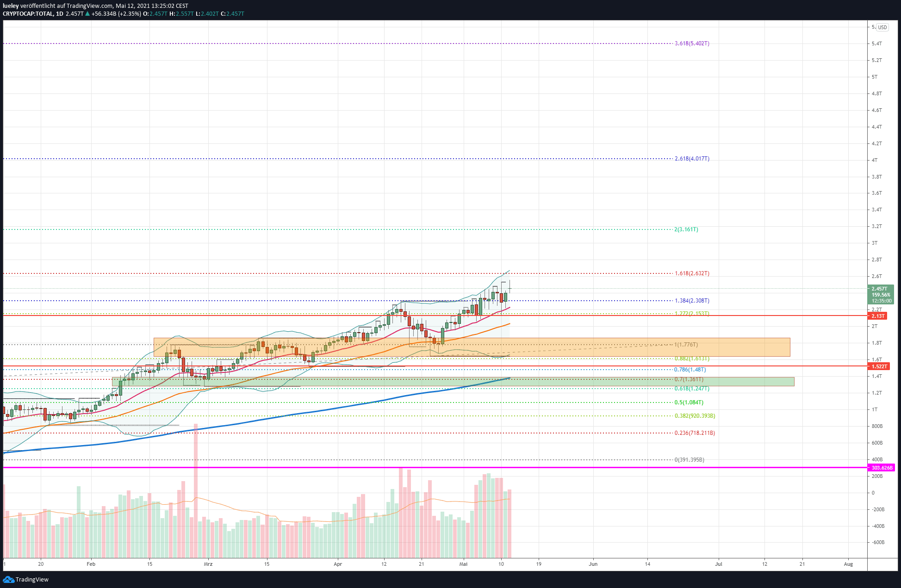The image size is (901, 588).
Task: Click the orange support zone rectangle
Action: pos(472,347)
